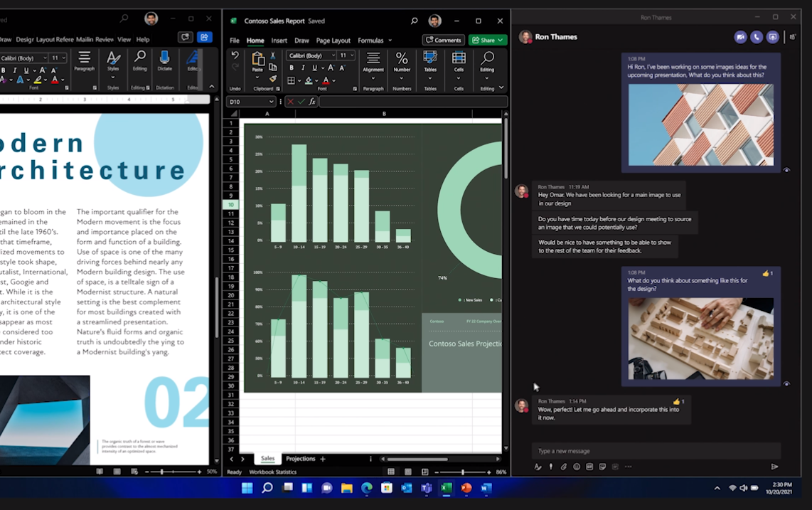Image resolution: width=812 pixels, height=510 pixels.
Task: Open the Excel Name Box dropdown showing D10
Action: [271, 102]
